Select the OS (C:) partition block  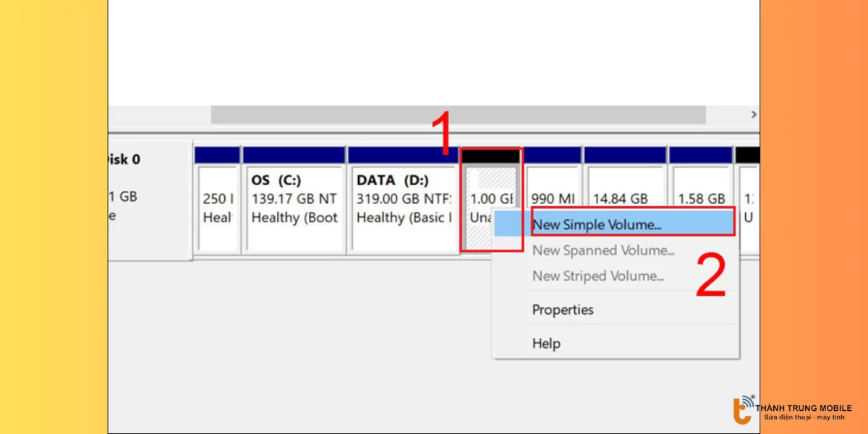pyautogui.click(x=294, y=206)
